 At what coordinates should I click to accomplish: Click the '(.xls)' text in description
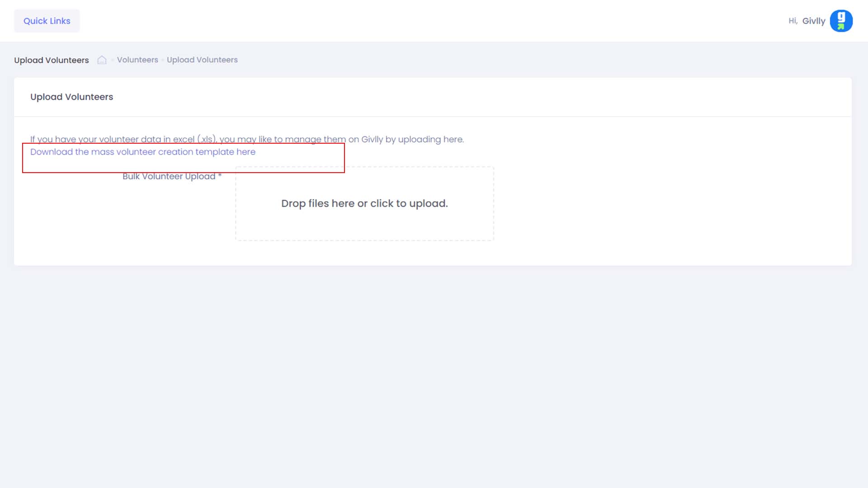tap(207, 139)
